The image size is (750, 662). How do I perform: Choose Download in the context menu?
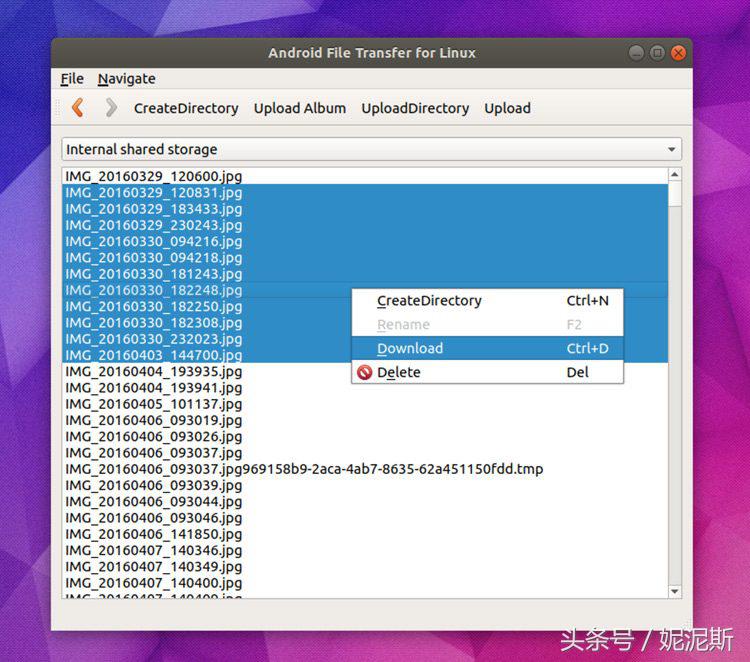point(487,348)
